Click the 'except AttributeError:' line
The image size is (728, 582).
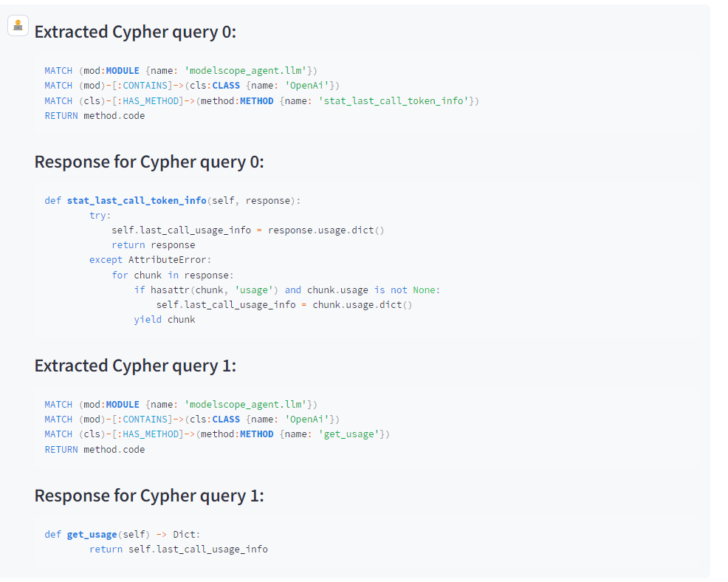[150, 260]
